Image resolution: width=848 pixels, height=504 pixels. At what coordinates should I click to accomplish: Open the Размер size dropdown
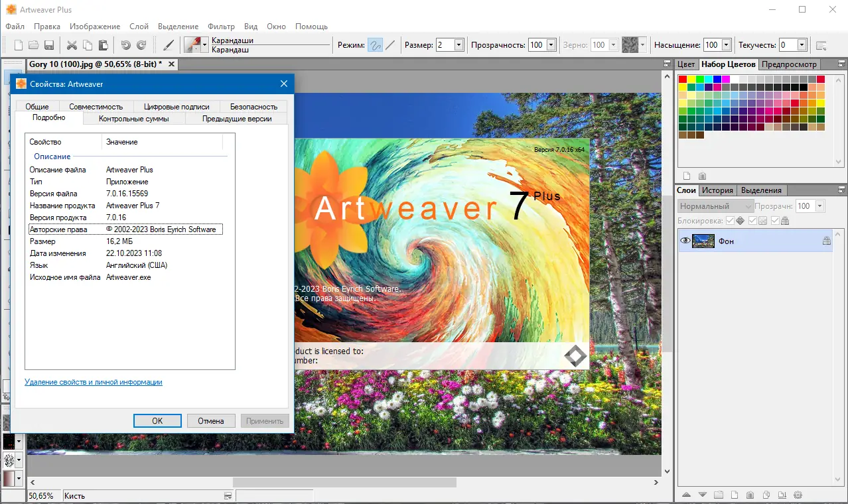tap(459, 45)
